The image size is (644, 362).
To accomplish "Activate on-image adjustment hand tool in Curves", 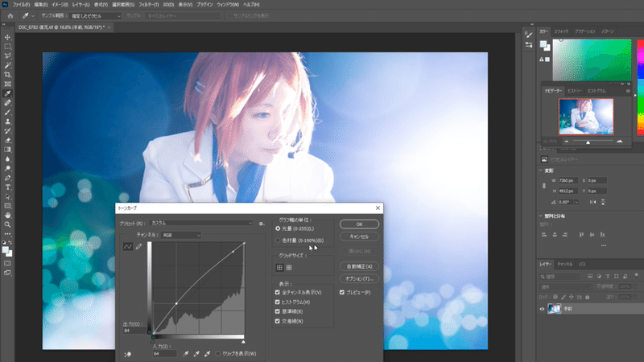I will pyautogui.click(x=127, y=354).
